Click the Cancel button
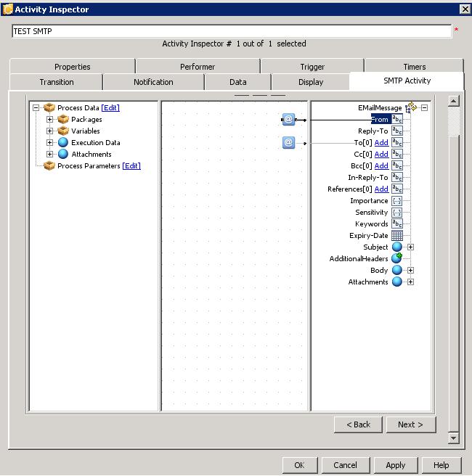The image size is (472, 476). click(346, 465)
